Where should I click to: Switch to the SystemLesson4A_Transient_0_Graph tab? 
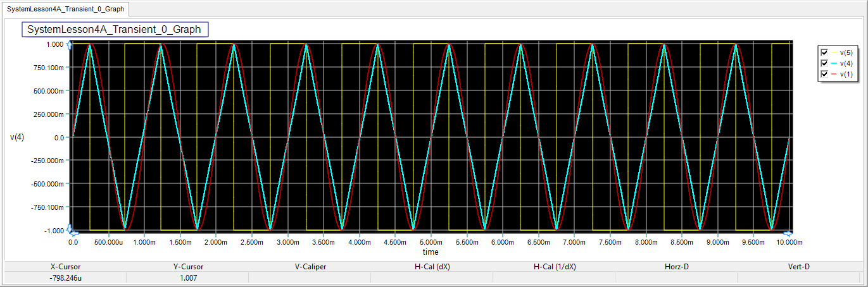66,9
